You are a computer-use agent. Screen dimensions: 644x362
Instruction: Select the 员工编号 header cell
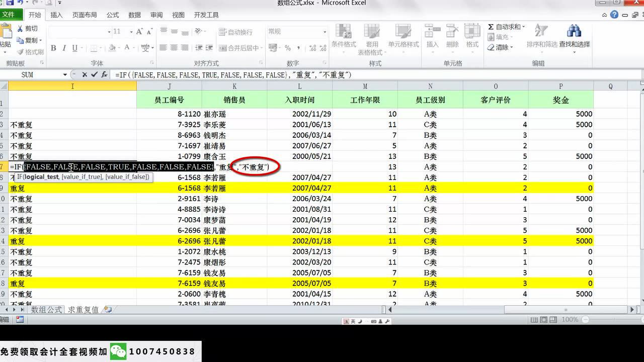pos(169,100)
